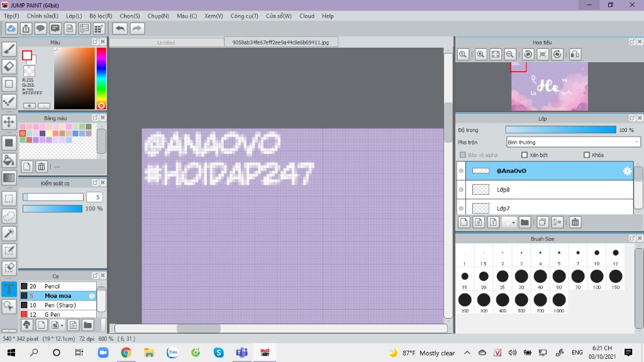Switch to the Untitled document tab
644x362 pixels.
166,42
